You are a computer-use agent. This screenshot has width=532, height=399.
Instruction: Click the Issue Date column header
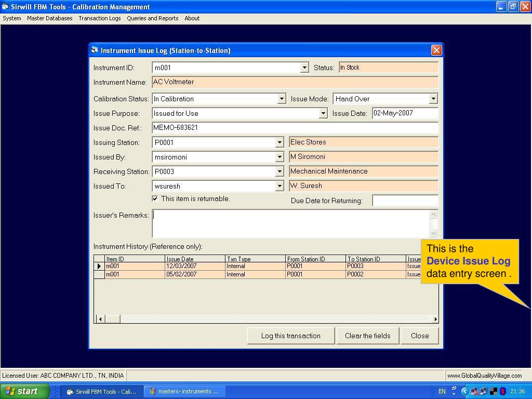(x=195, y=259)
